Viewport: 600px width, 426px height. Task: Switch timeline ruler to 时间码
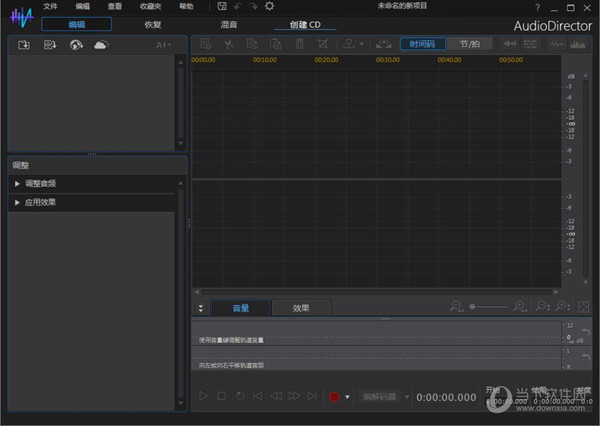pos(422,44)
